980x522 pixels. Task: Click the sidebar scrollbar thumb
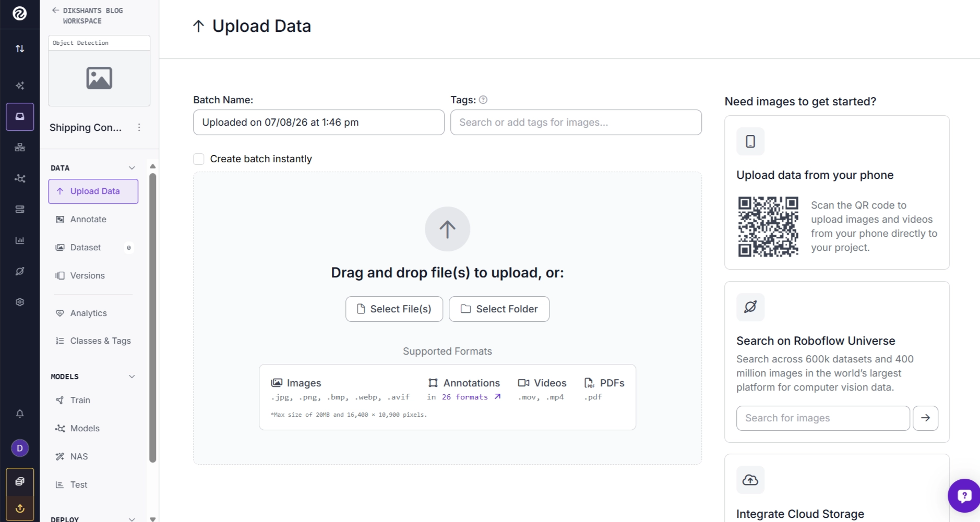click(153, 318)
